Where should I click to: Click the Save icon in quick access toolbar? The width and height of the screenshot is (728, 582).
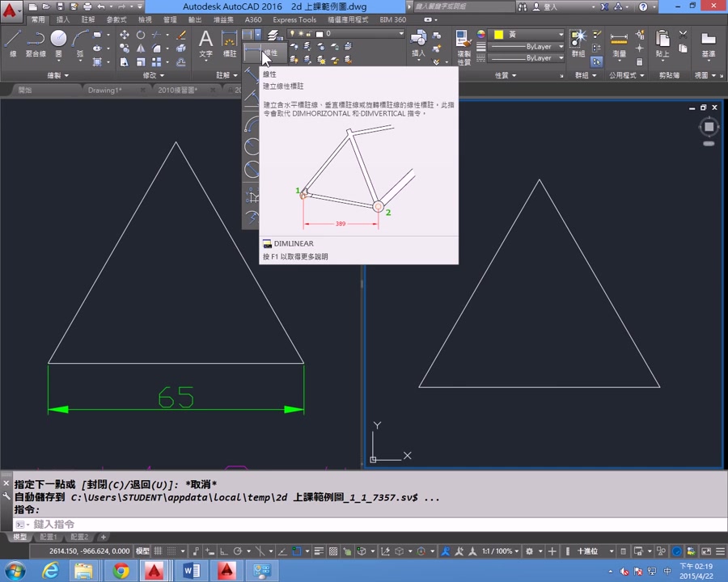(60, 6)
